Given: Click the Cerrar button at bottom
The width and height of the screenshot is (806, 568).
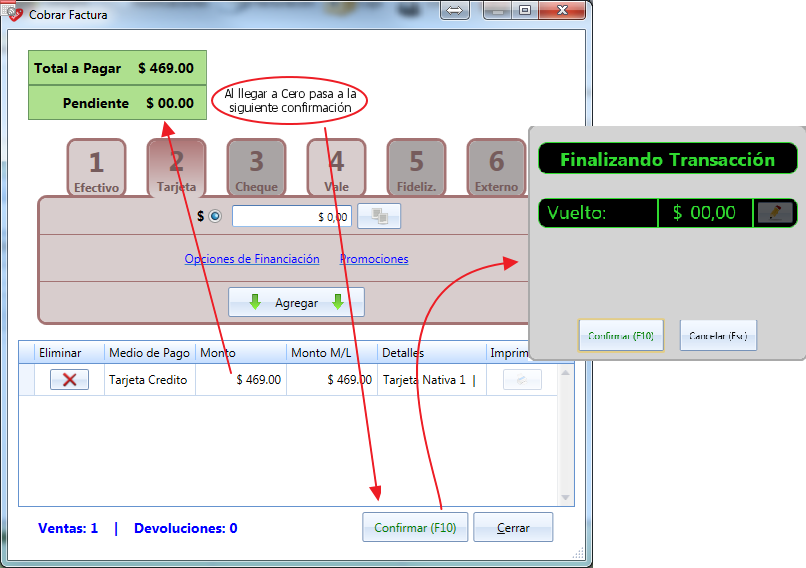Looking at the screenshot, I should pos(513,527).
